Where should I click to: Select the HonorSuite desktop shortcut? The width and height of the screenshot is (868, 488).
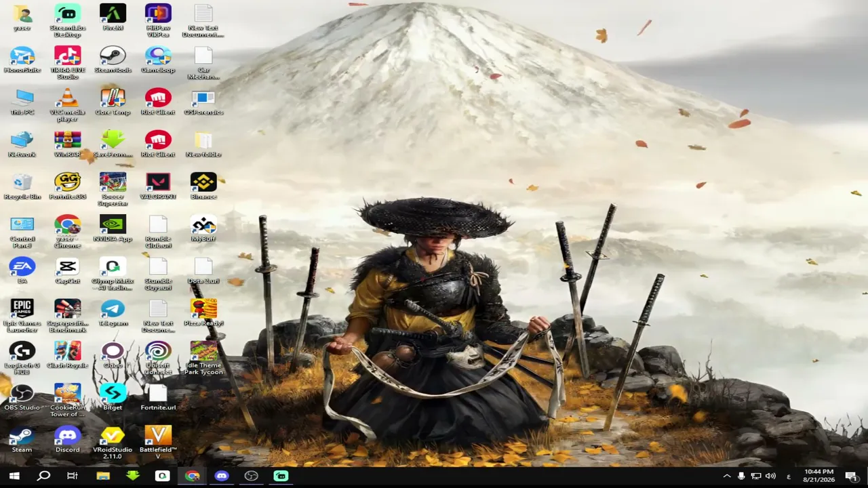22,60
